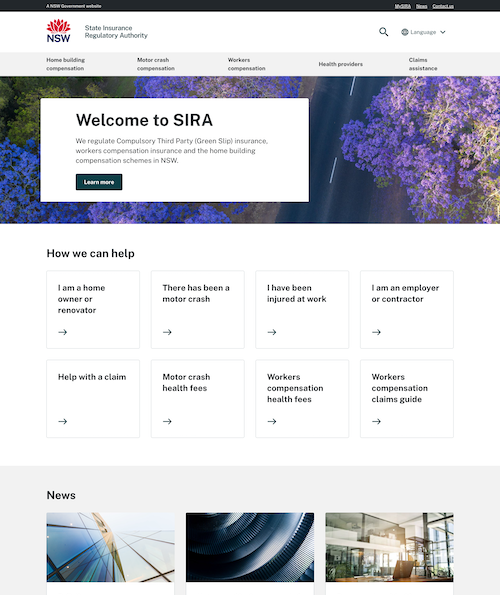Viewport: 500px width, 595px height.
Task: Open the search magnifier icon
Action: 384,32
